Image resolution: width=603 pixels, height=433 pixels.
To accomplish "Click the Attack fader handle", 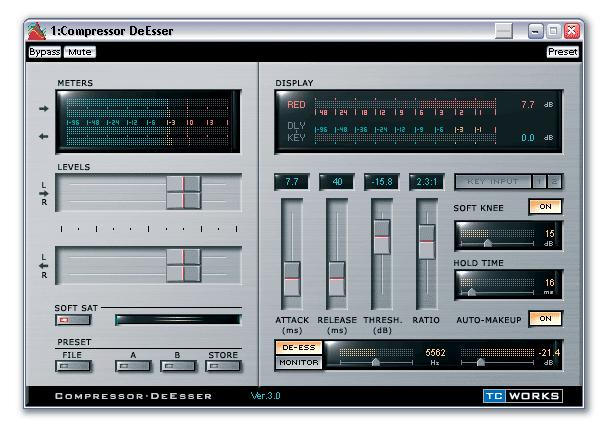I will pyautogui.click(x=292, y=279).
